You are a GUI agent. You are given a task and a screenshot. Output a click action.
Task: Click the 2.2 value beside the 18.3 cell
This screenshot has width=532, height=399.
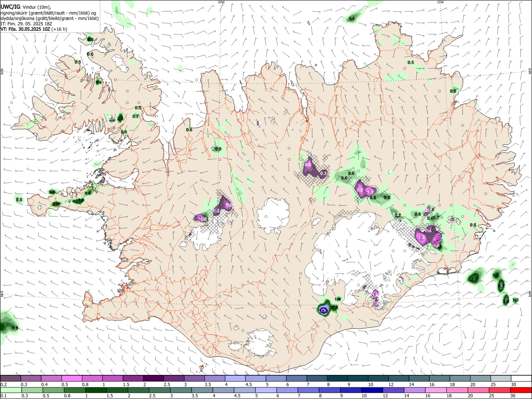(335, 307)
